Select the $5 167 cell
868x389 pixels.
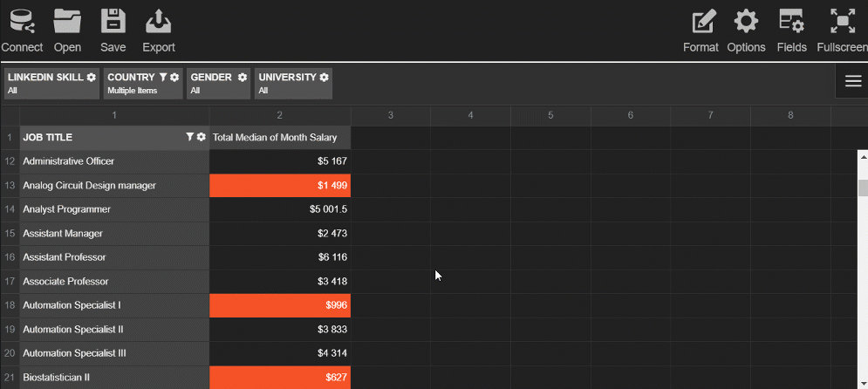(280, 161)
